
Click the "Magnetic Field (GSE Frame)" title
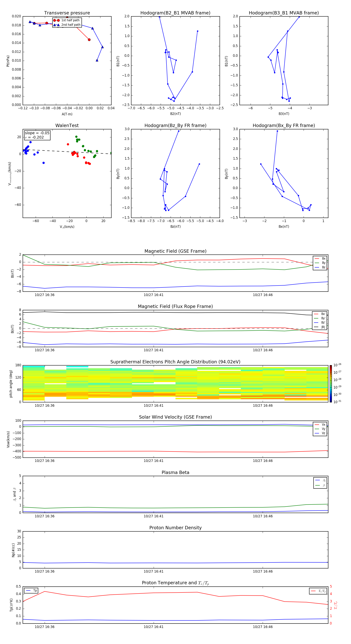pos(175,251)
